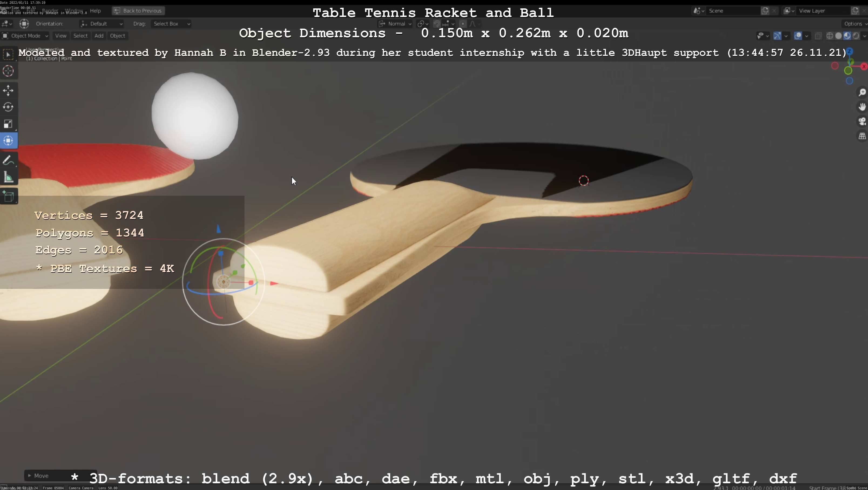This screenshot has height=490, width=868.
Task: Open overlays settings dropdown arrow
Action: (807, 36)
